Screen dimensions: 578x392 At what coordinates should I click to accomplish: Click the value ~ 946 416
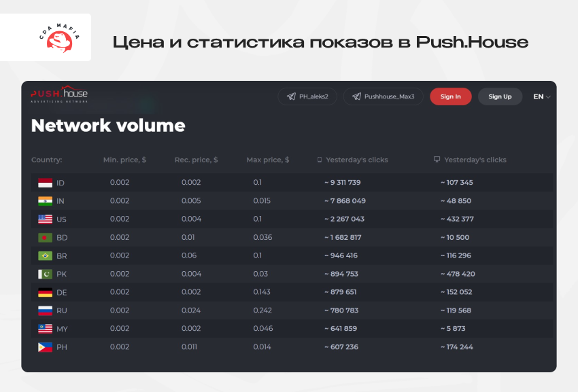coord(341,255)
